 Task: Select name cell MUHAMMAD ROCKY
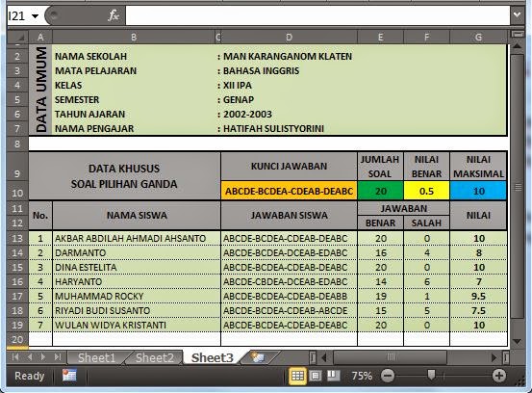pos(137,296)
